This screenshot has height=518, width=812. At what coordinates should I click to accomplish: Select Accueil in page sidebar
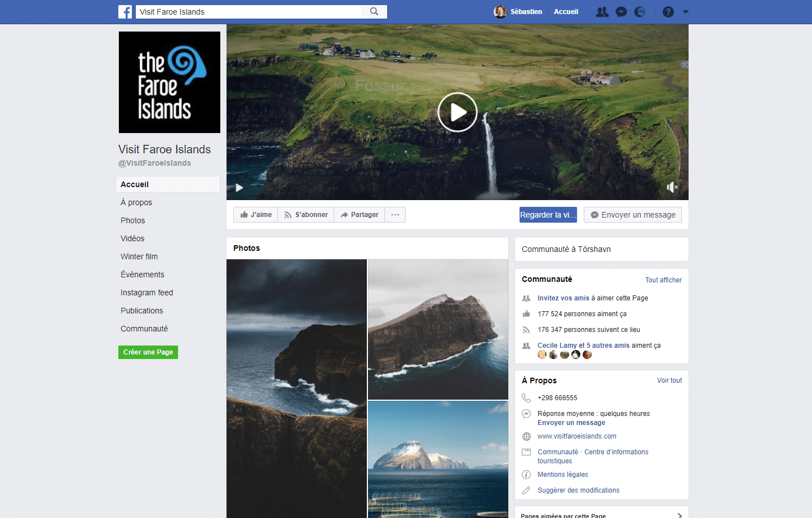pyautogui.click(x=168, y=184)
